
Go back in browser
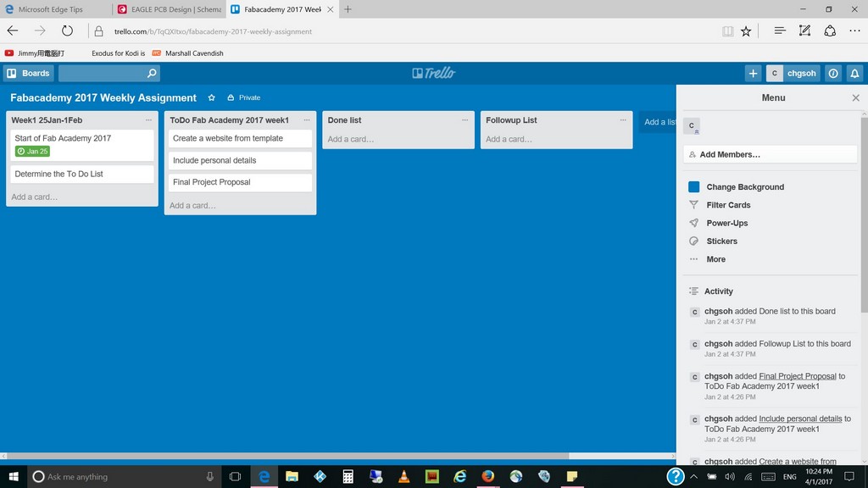pos(13,31)
